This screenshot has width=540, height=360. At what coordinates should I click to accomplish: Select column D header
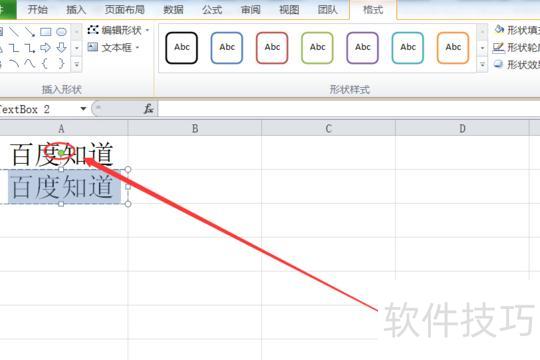coord(462,128)
